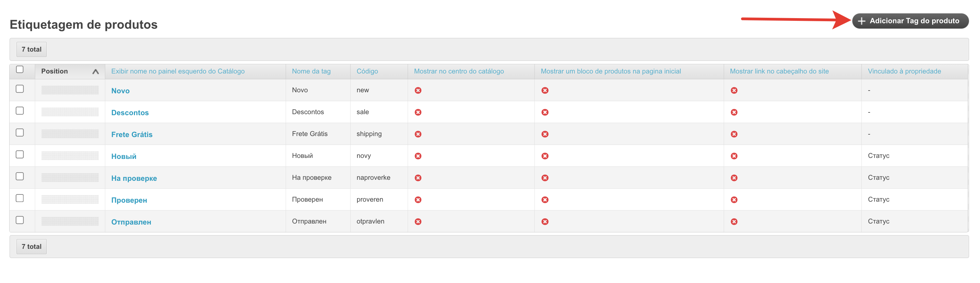Click the top '7 total' counter button

(x=31, y=50)
